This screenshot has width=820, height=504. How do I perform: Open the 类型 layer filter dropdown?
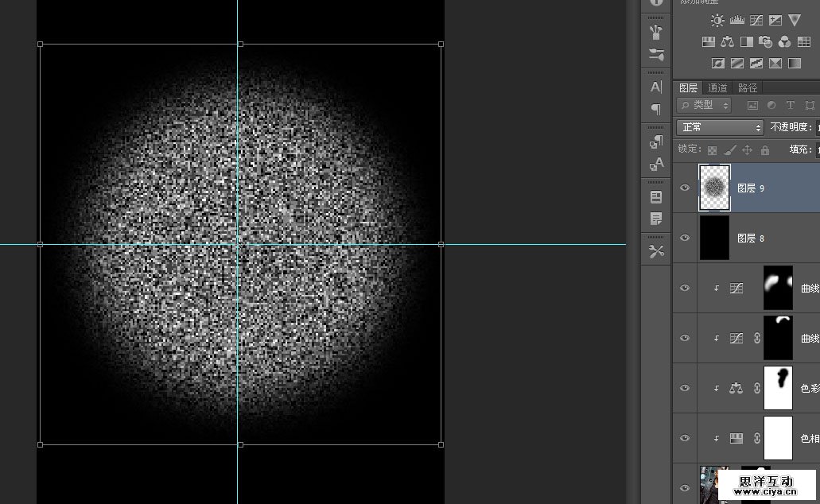tap(705, 105)
